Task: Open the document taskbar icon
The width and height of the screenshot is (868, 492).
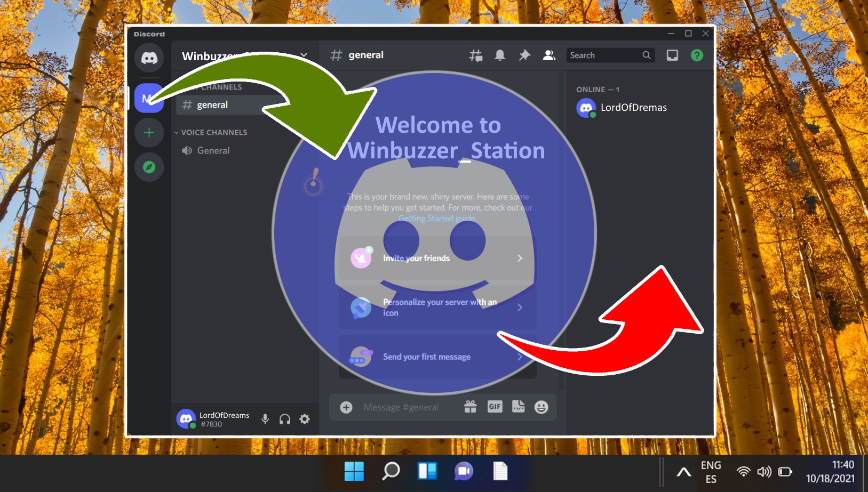Action: [x=500, y=471]
